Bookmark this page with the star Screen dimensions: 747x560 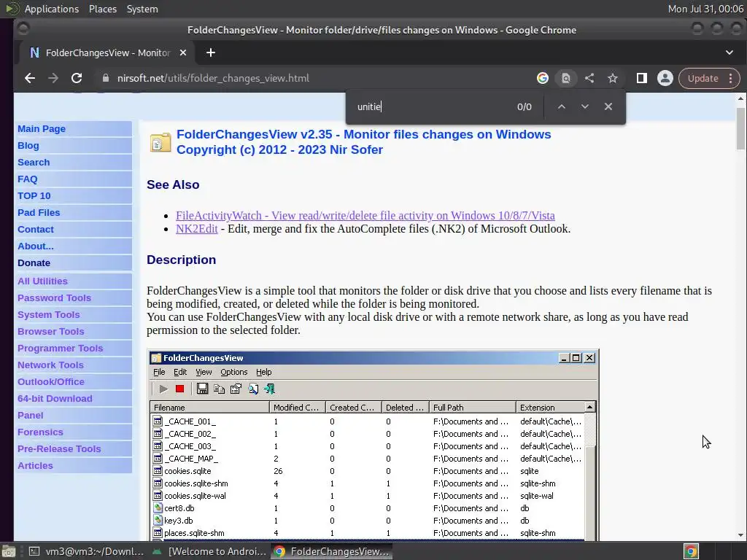tap(613, 78)
